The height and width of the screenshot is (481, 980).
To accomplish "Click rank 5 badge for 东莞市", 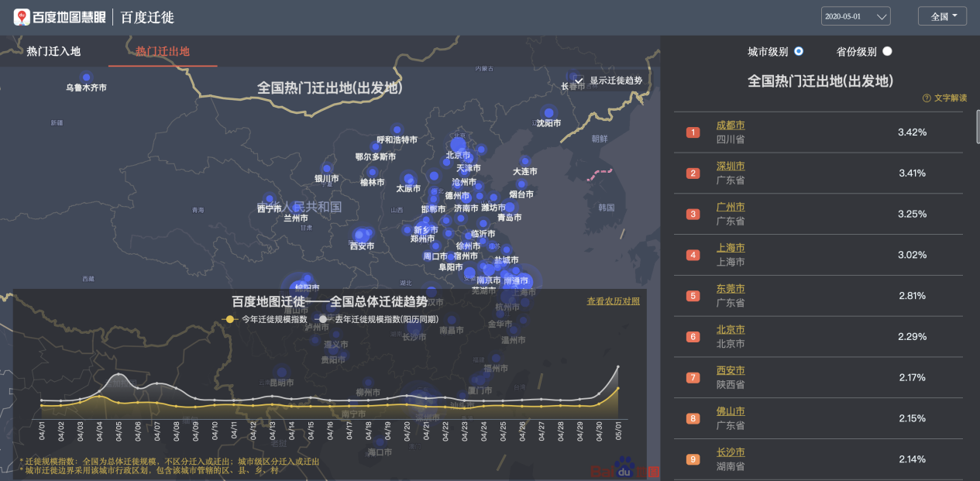I will pyautogui.click(x=693, y=296).
